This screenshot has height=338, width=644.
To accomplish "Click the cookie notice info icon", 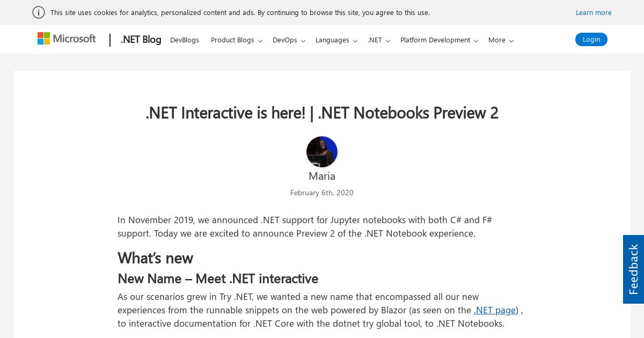I will [x=39, y=12].
